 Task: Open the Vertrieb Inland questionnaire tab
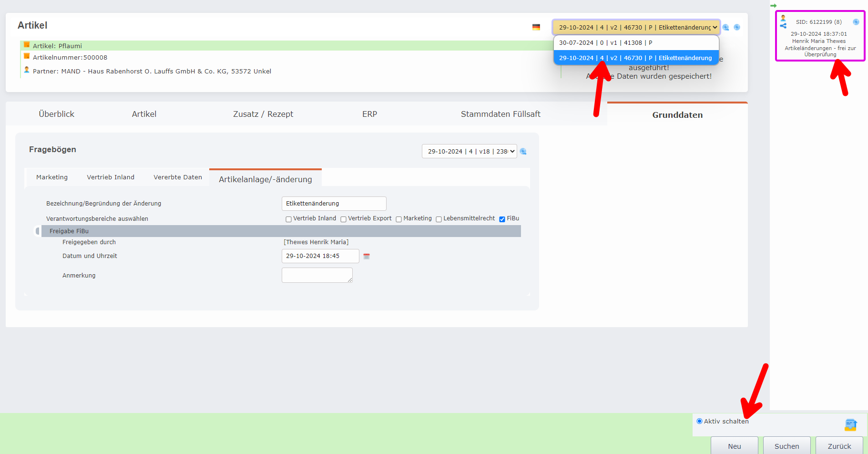(110, 177)
